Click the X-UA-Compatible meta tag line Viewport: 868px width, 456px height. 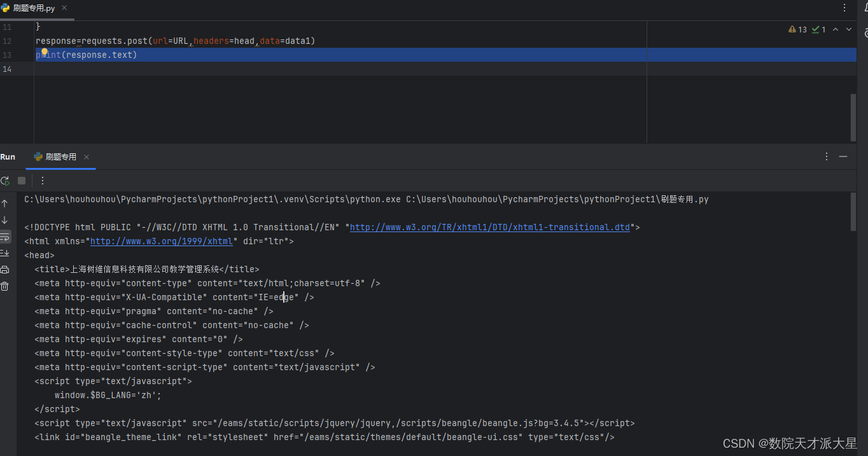[x=174, y=297]
